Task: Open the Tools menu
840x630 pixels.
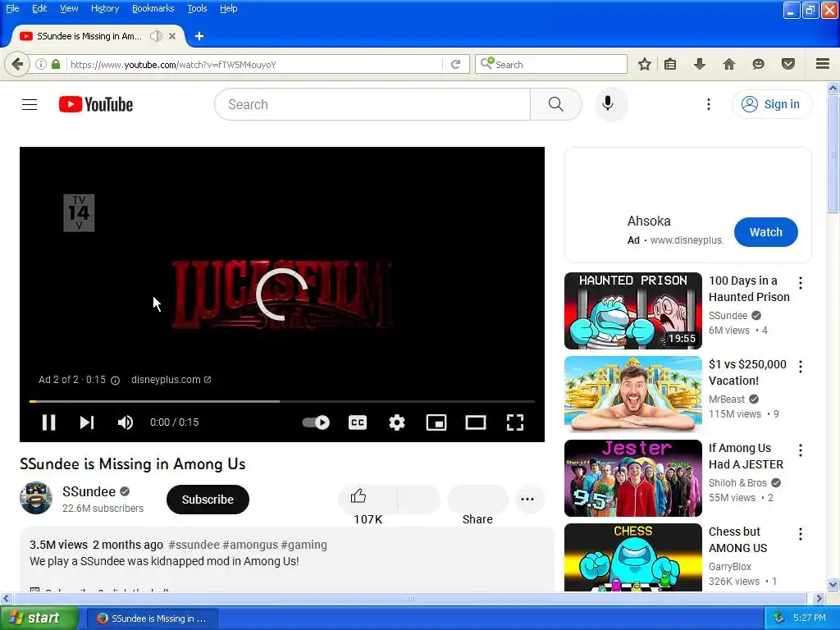Action: coord(197,8)
